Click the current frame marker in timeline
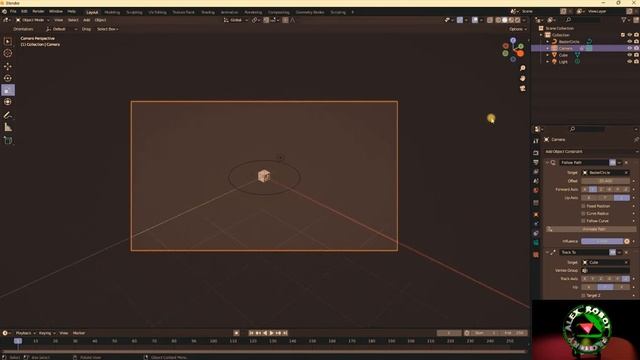The image size is (640, 360). point(18,341)
